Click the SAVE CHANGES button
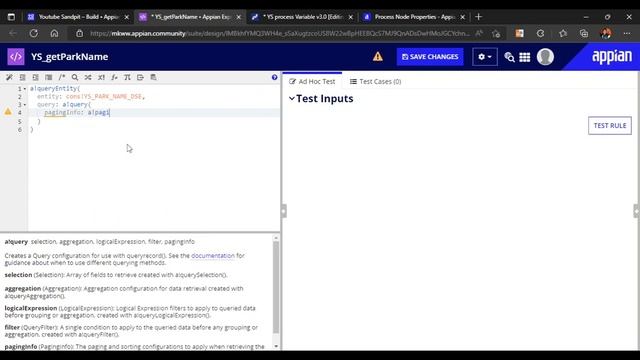This screenshot has width=640, height=360. [430, 57]
